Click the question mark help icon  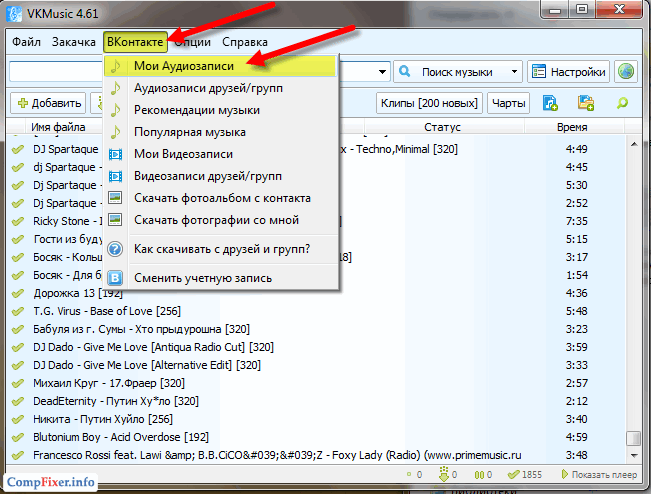click(115, 249)
